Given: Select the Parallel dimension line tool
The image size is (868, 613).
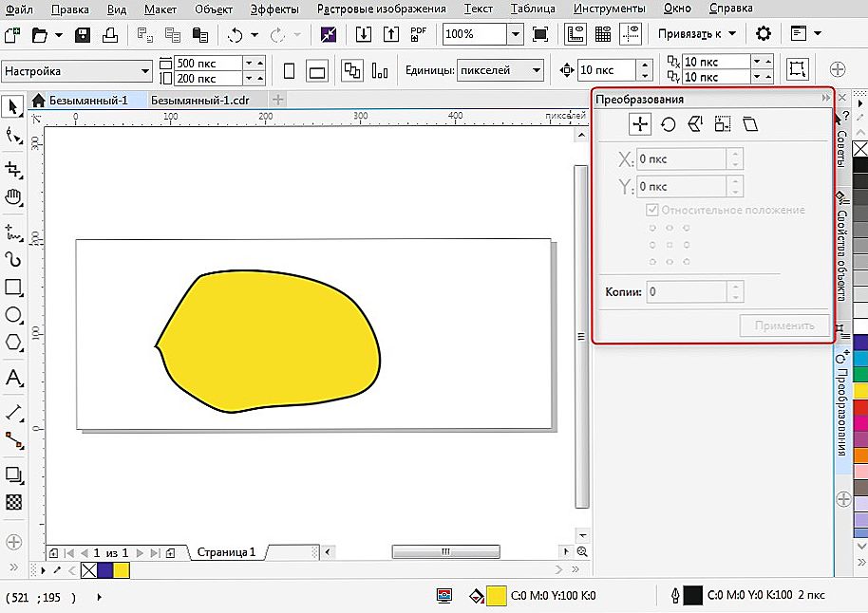Looking at the screenshot, I should click(13, 412).
